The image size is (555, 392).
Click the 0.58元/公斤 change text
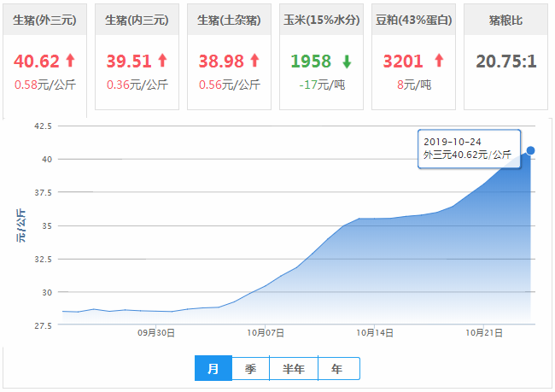tap(45, 85)
